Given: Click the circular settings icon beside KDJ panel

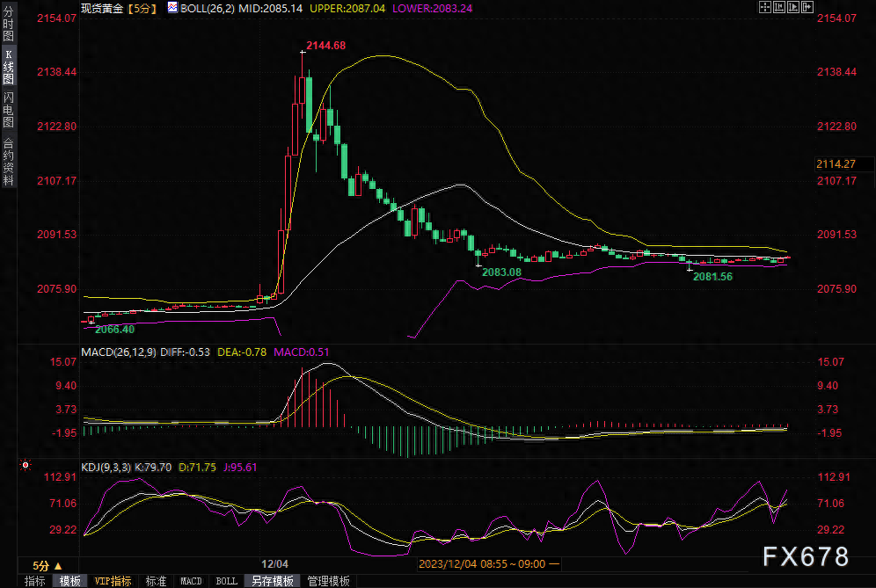Looking at the screenshot, I should [x=26, y=464].
